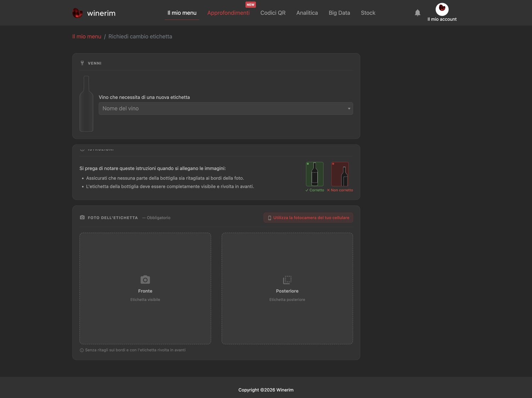Click the bottle outline placeholder image
This screenshot has height=398, width=532.
tap(86, 104)
